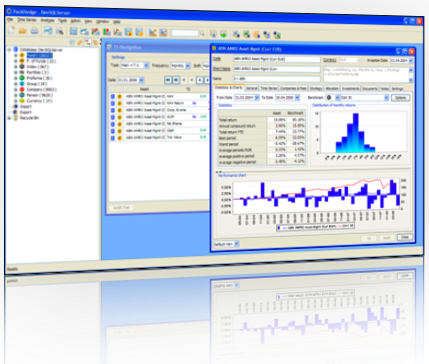Click the description box scroll-down arrow
Screen dimensions: 429x364
[411, 80]
